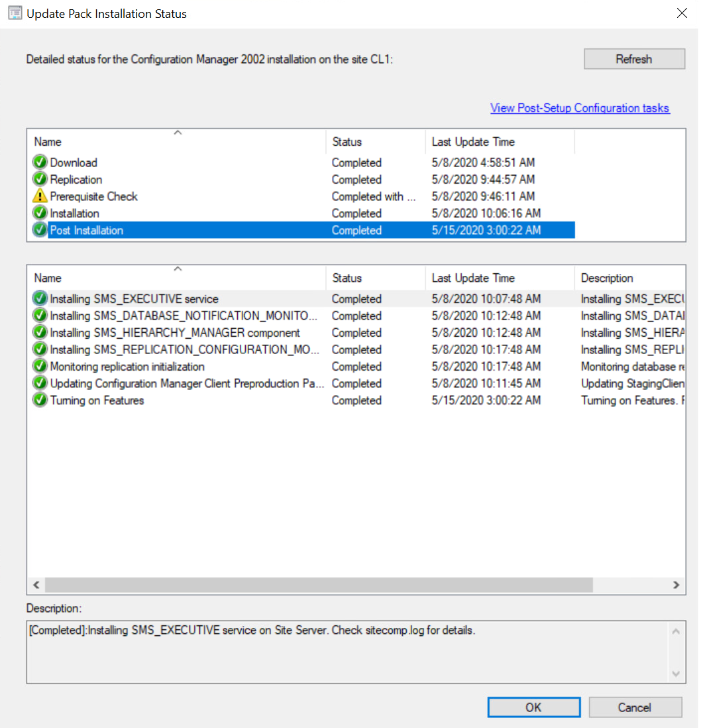Viewport: 701px width, 728px height.
Task: Sort top list by Status column header
Action: pos(376,142)
